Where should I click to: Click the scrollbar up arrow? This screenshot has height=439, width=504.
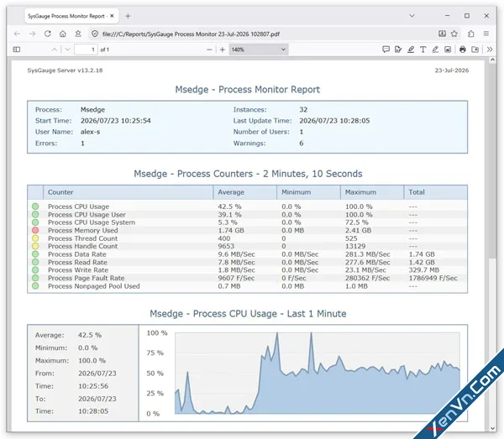pyautogui.click(x=492, y=60)
